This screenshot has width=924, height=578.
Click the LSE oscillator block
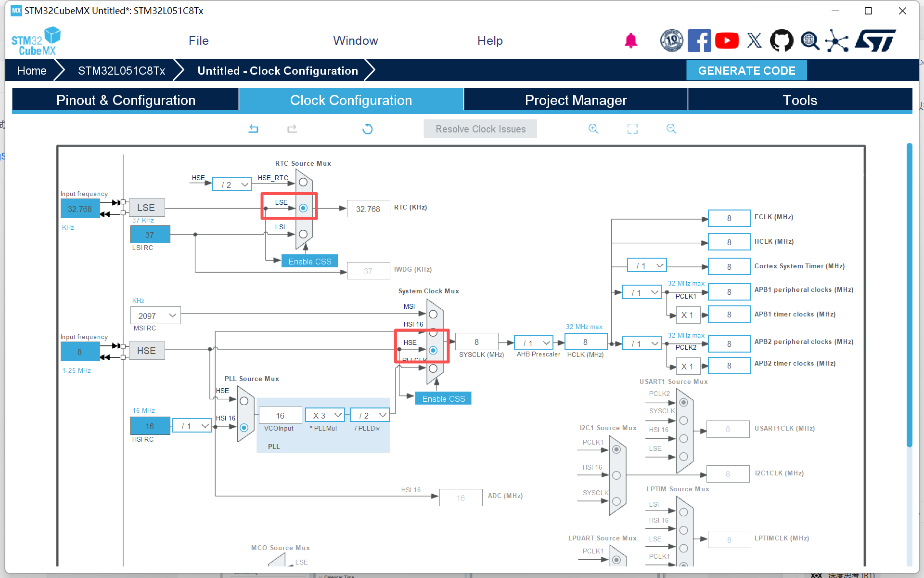click(147, 208)
